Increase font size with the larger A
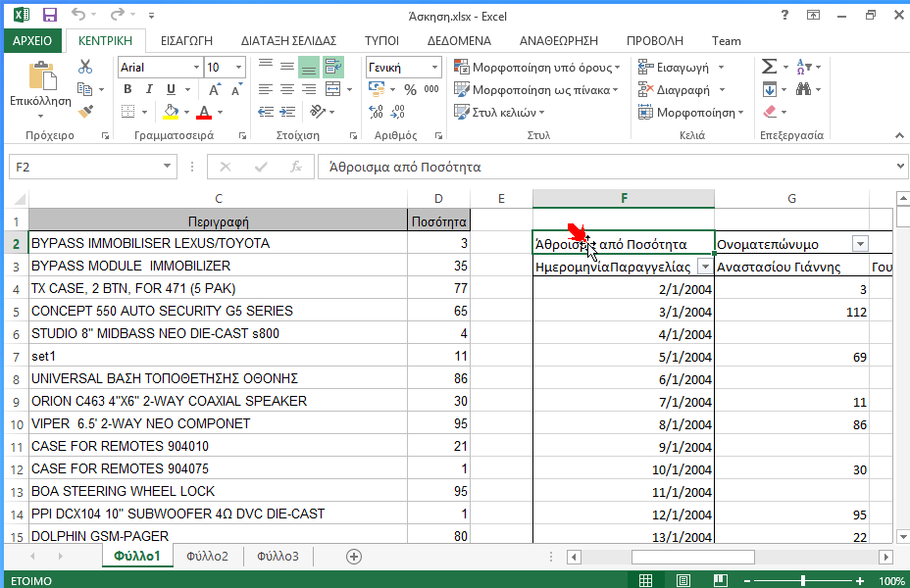Viewport: 910px width, 588px height. point(214,89)
